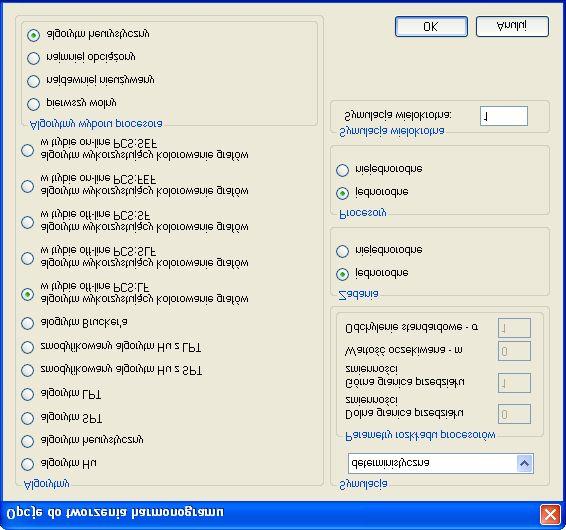The image size is (566, 530).
Task: Click the 'Dolna granica przedziału zmienności' field
Action: click(514, 414)
